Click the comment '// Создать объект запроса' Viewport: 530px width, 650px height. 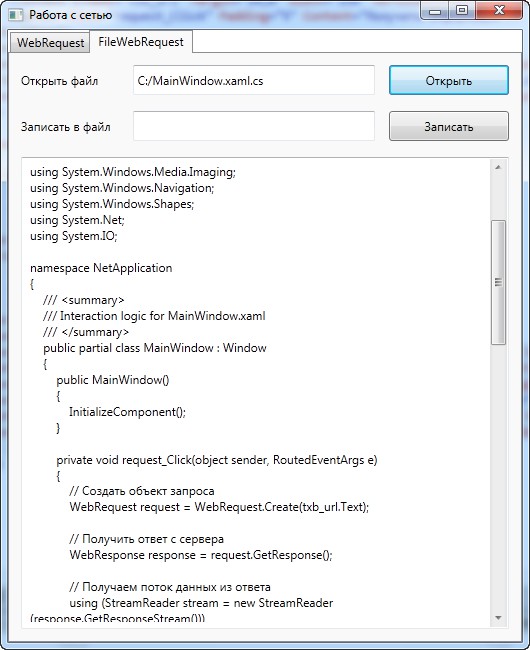[x=142, y=491]
